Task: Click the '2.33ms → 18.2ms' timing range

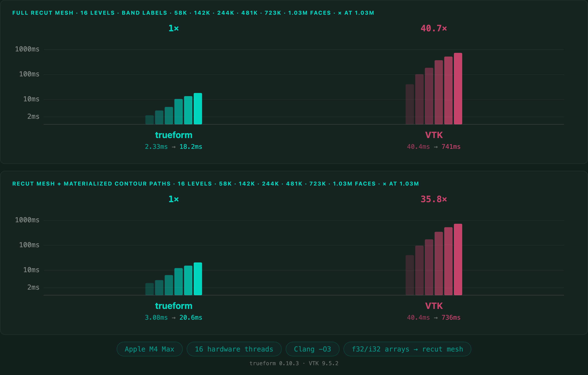Action: (x=174, y=147)
